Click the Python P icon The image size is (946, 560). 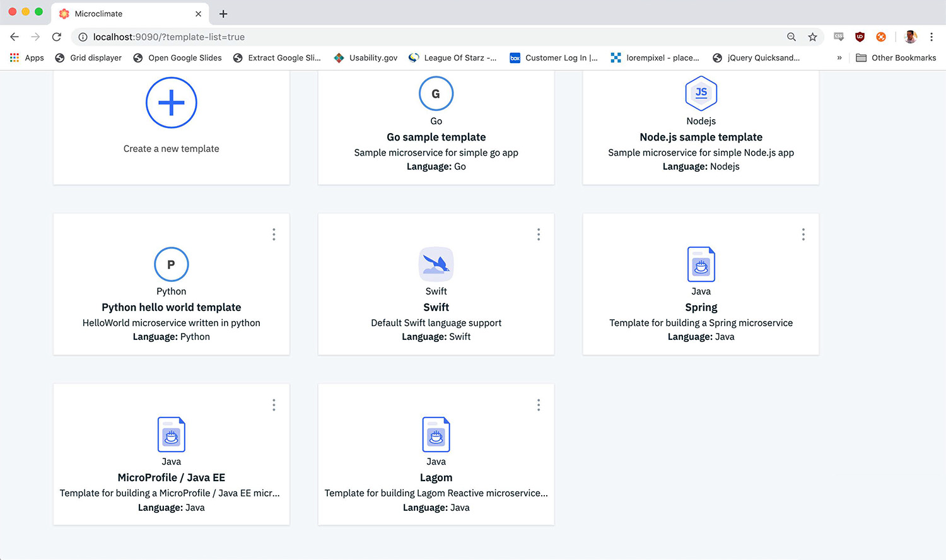point(171,264)
